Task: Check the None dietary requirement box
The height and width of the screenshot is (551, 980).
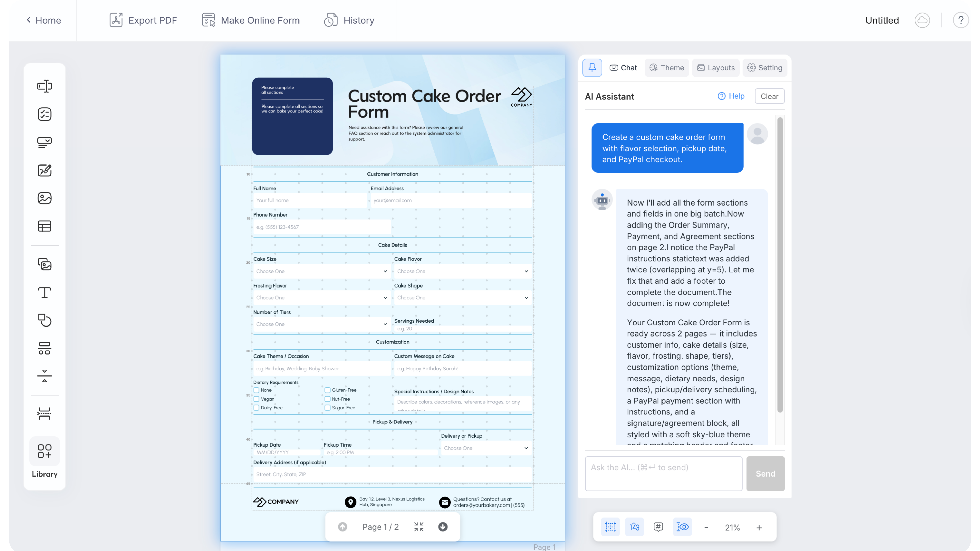Action: coord(256,390)
